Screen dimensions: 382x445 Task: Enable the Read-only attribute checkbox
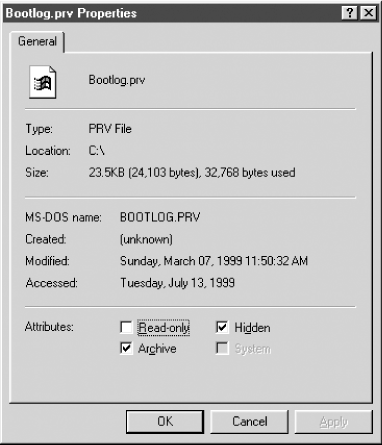pos(126,327)
